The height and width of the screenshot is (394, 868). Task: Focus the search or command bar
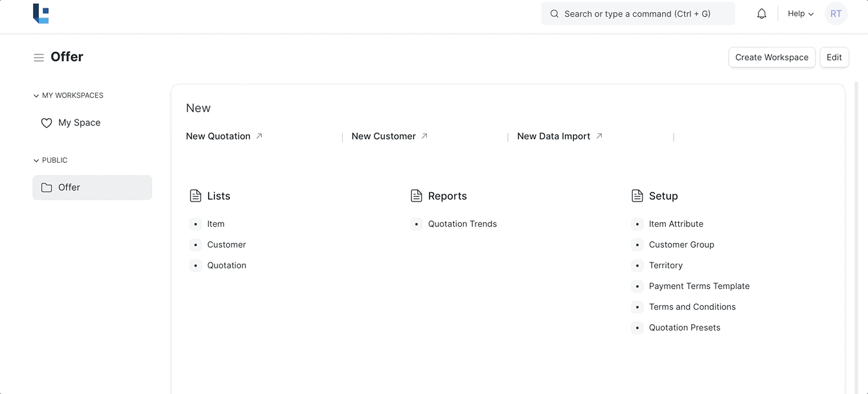[x=637, y=14]
